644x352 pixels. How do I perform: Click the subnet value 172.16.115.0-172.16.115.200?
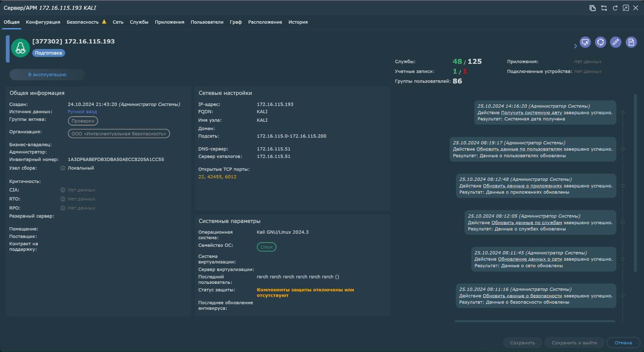[x=291, y=136]
